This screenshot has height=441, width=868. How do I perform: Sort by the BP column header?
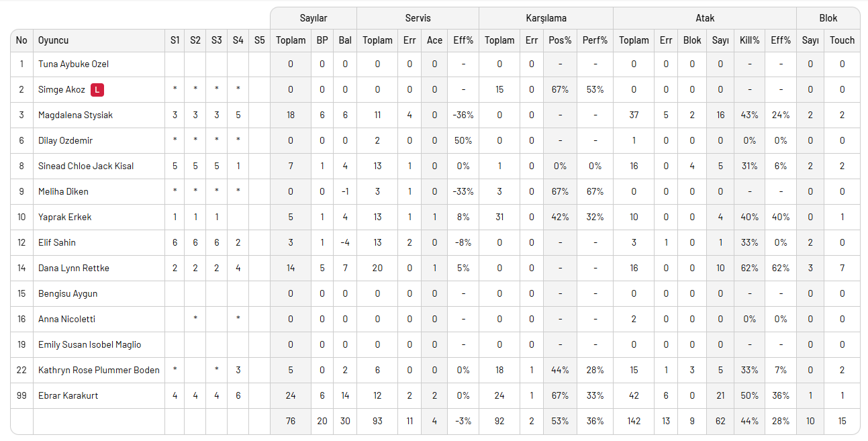click(x=322, y=40)
